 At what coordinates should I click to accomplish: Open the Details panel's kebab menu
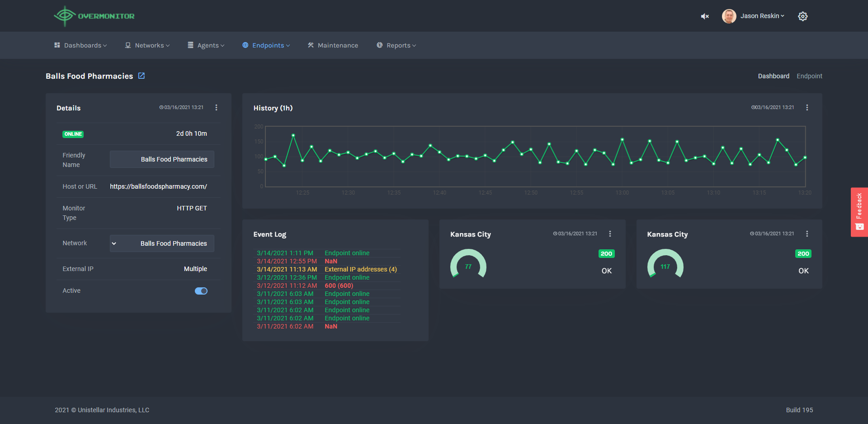(x=216, y=108)
